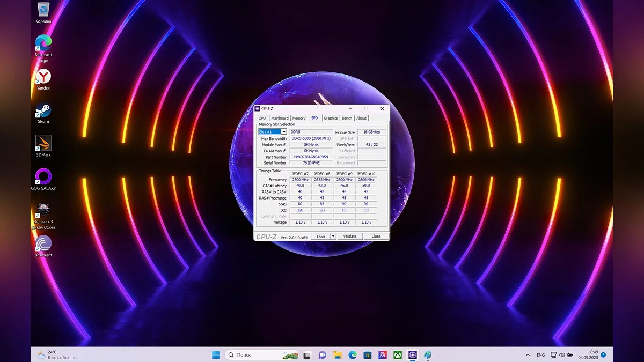The image size is (644, 362).
Task: Click the Xbox icon in the taskbar
Action: 398,355
